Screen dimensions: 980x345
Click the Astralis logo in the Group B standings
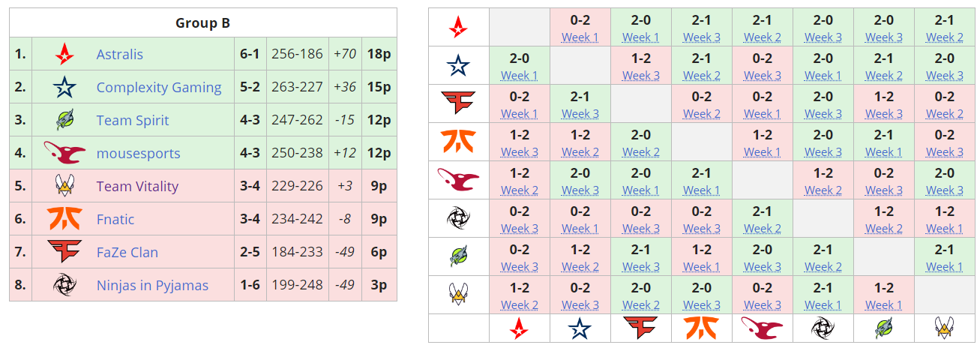[x=64, y=55]
